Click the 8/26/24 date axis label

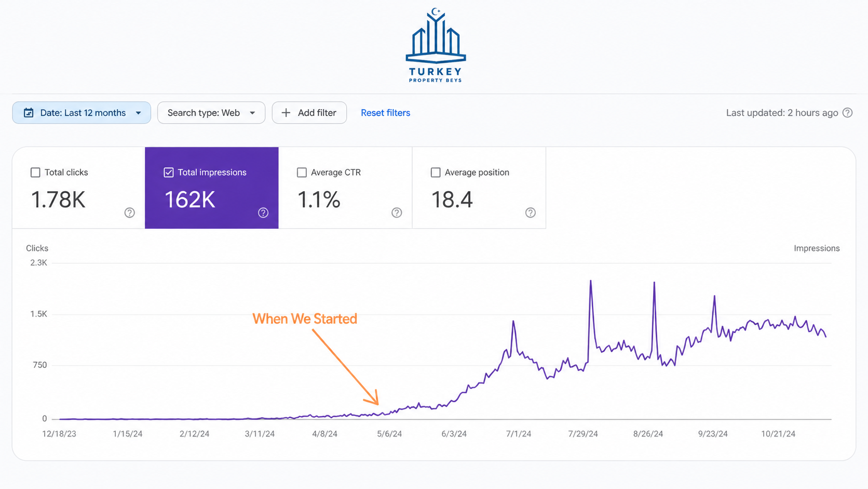(x=648, y=434)
